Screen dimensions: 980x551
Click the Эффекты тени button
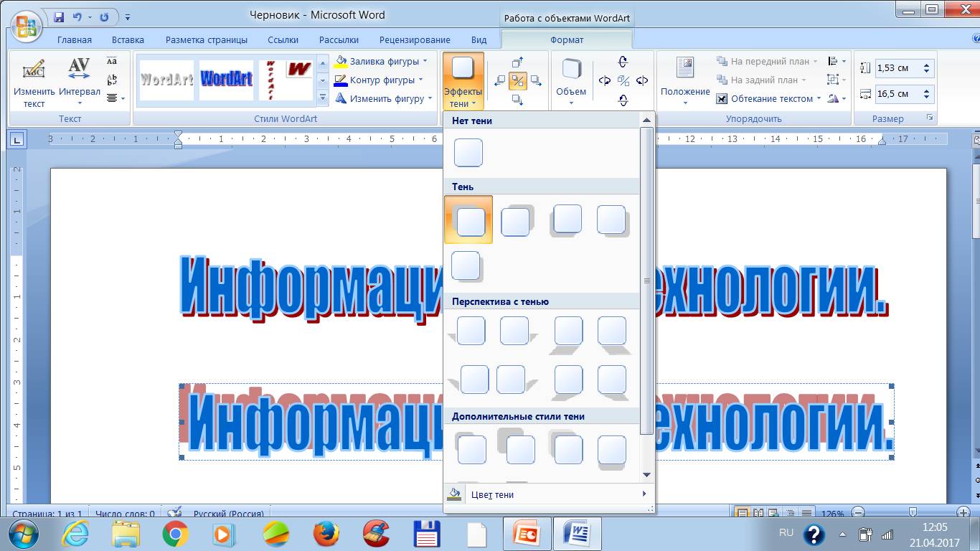click(x=463, y=81)
